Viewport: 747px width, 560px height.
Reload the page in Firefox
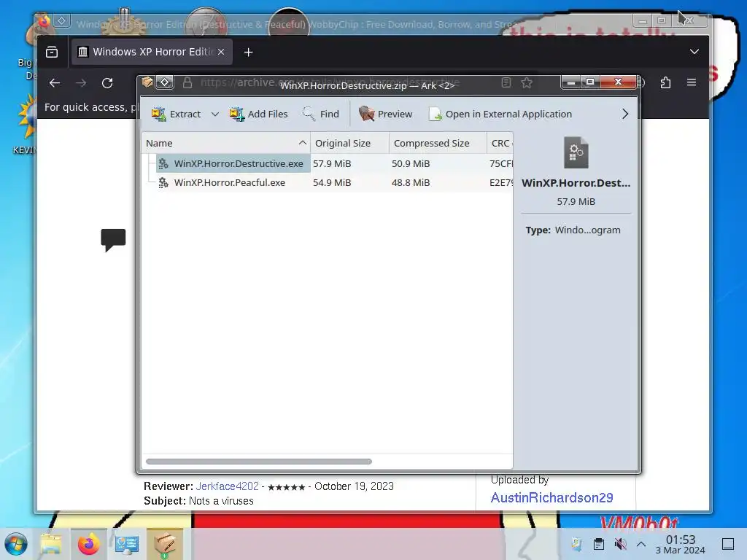tap(107, 83)
